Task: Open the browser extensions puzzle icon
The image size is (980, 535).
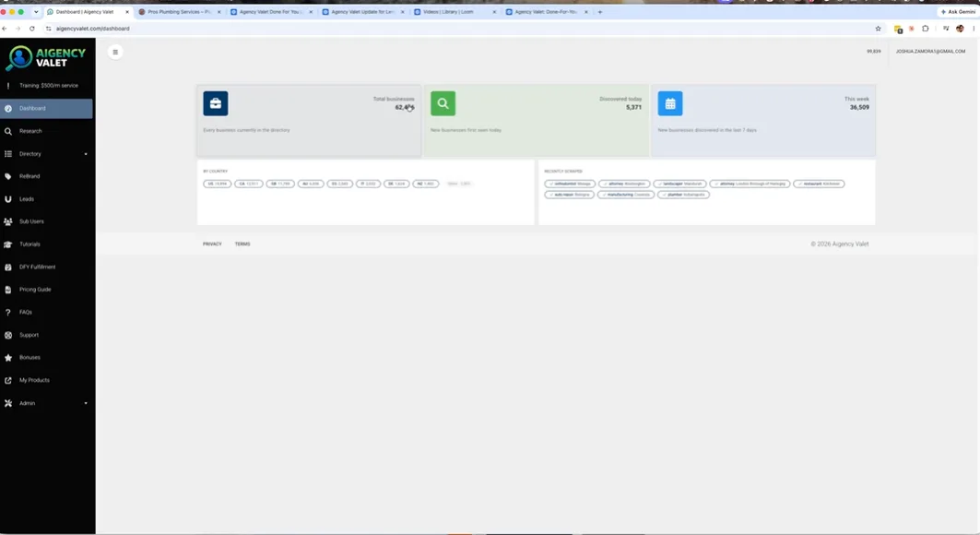Action: [x=926, y=29]
